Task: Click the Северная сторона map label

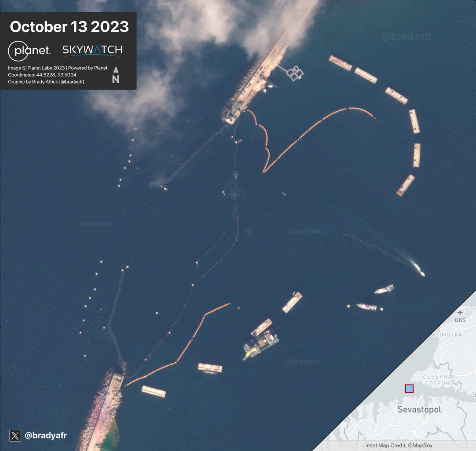Action: point(439,380)
